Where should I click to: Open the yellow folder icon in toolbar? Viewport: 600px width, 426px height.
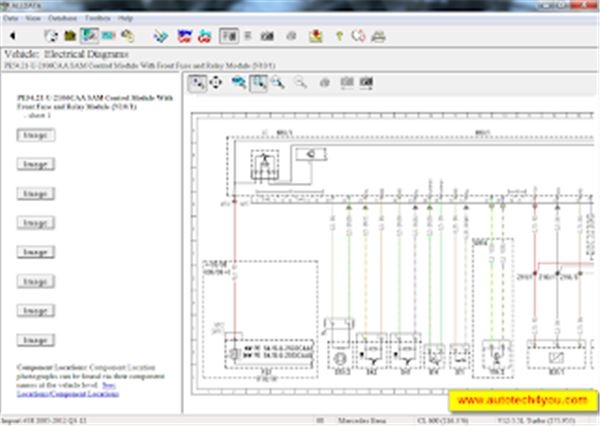70,36
